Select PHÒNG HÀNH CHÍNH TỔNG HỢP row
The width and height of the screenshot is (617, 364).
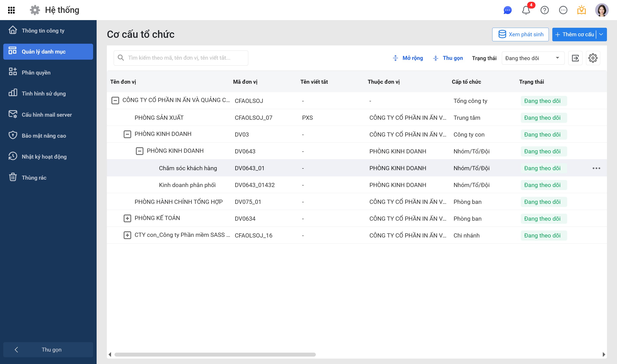click(x=357, y=202)
